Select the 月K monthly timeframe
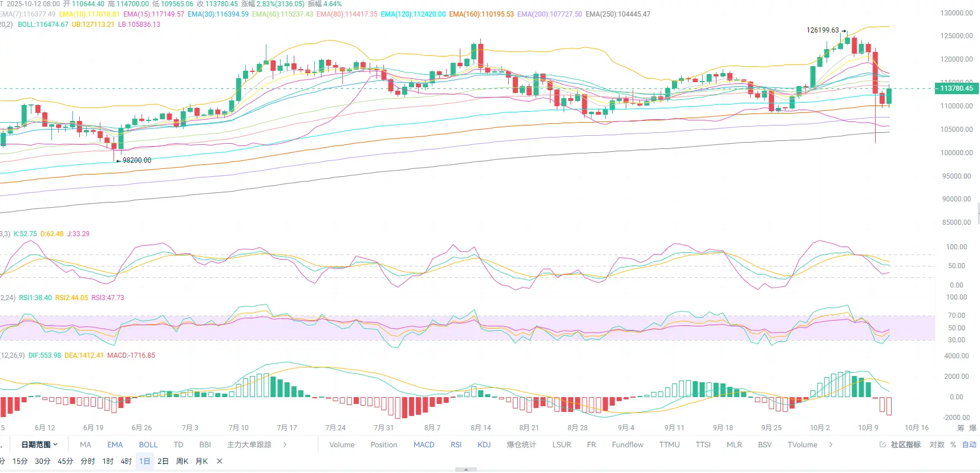 pos(202,461)
